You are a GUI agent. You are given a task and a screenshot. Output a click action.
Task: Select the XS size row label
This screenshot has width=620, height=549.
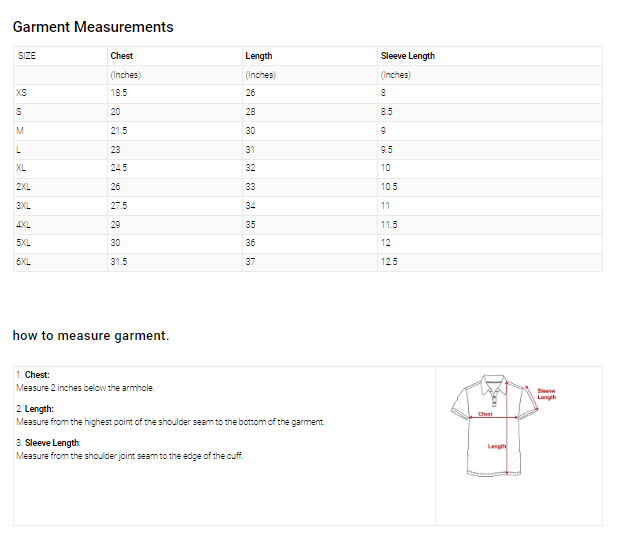pos(22,93)
